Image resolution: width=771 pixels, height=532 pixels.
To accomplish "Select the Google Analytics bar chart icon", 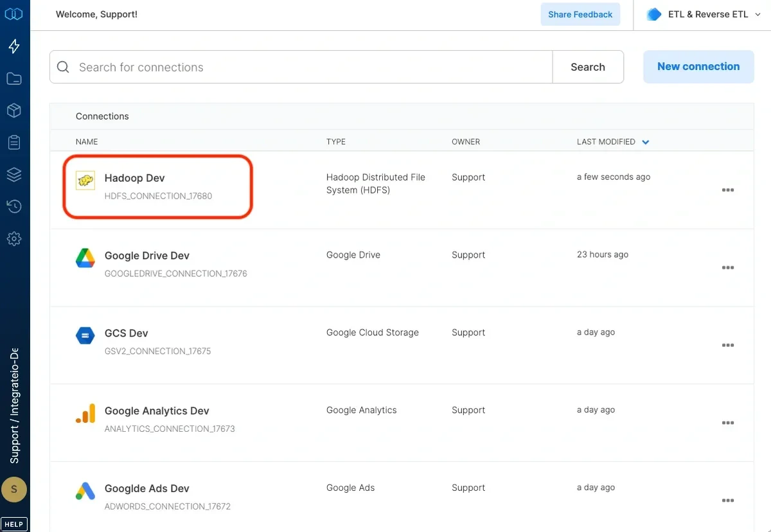I will pyautogui.click(x=85, y=414).
